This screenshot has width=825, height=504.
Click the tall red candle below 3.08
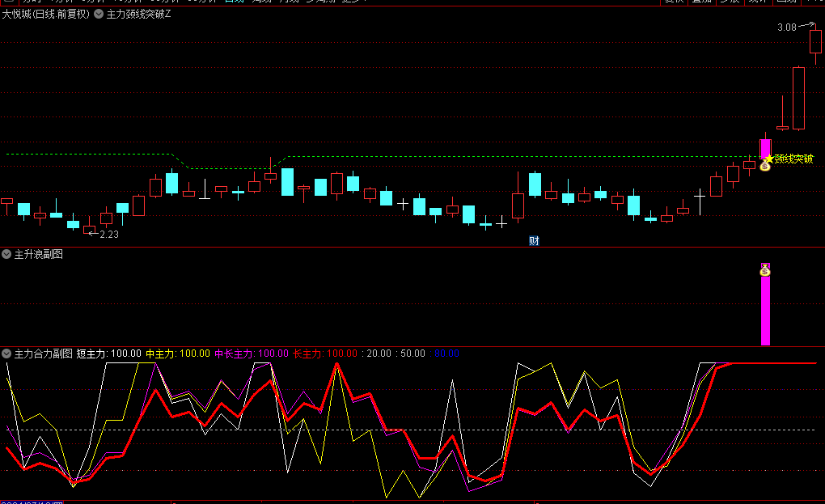point(798,98)
